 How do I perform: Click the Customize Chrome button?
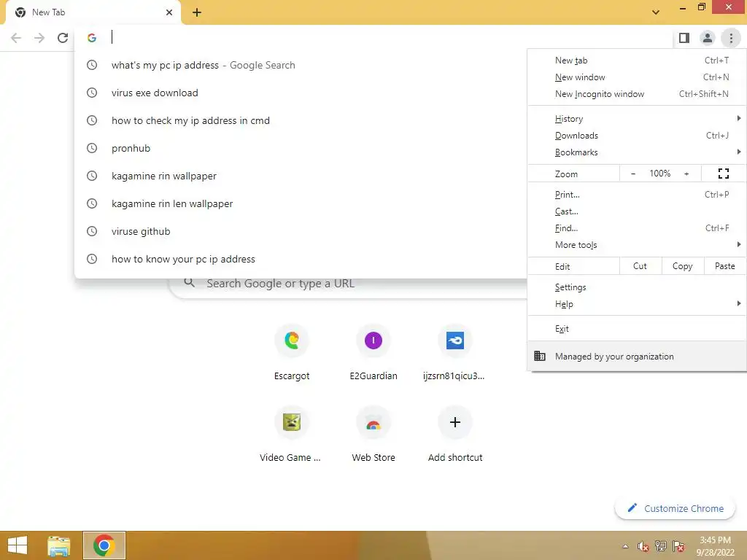(x=675, y=508)
